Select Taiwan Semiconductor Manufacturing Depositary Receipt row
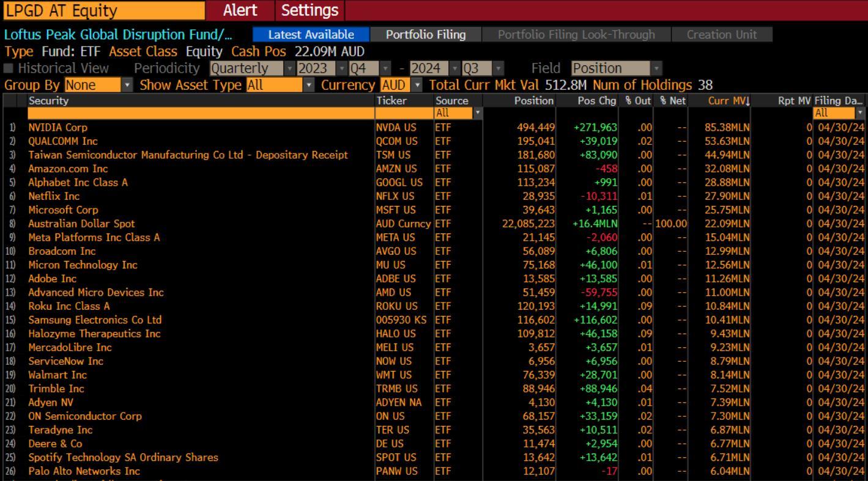This screenshot has height=481, width=868. (434, 155)
